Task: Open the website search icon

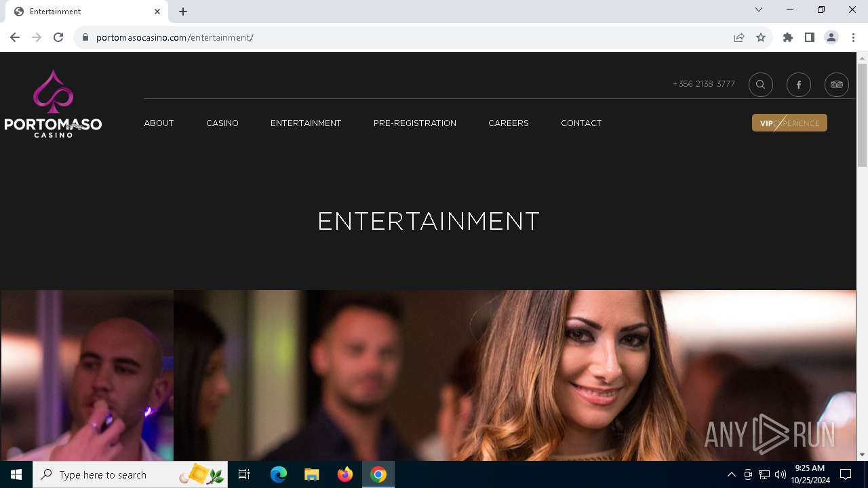Action: pos(761,85)
